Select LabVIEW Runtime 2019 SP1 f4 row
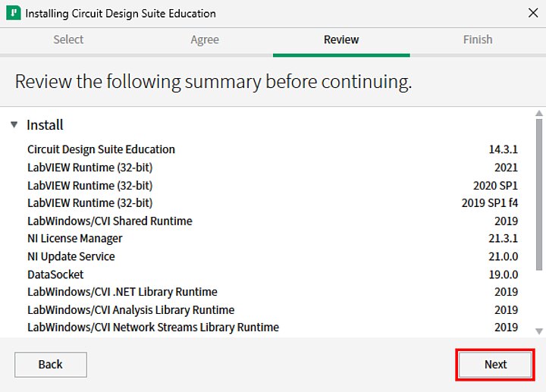 coord(272,203)
